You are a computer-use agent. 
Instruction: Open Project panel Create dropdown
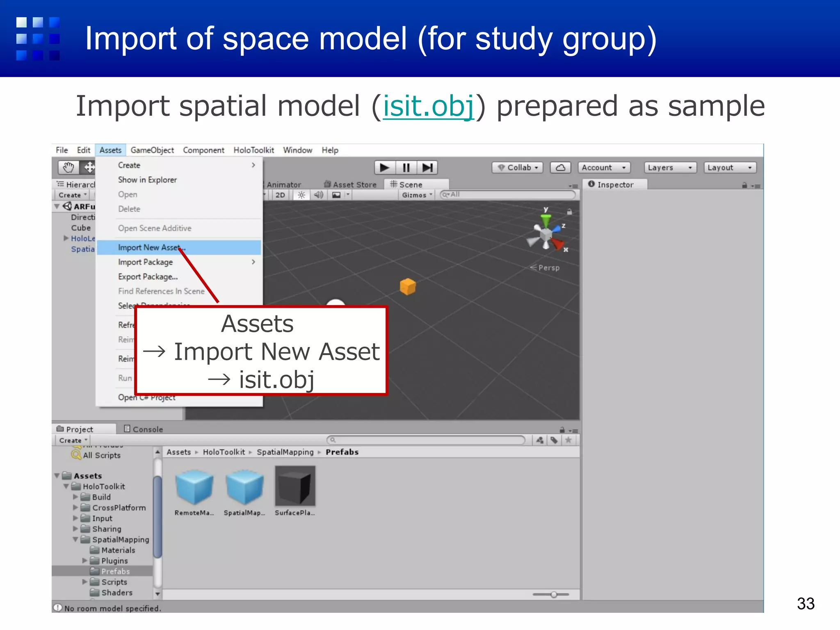pos(73,440)
